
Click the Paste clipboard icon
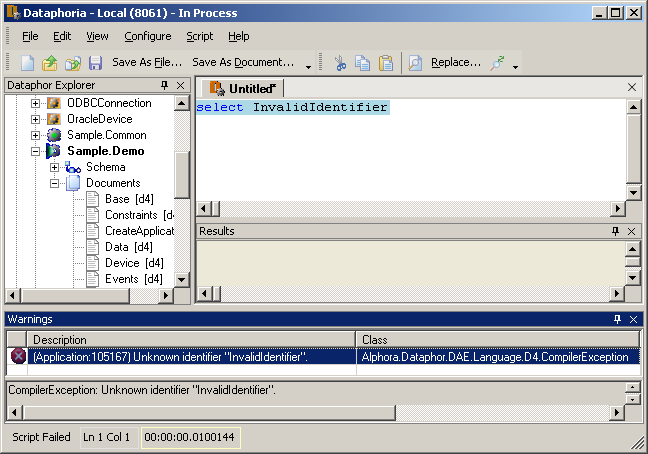386,63
